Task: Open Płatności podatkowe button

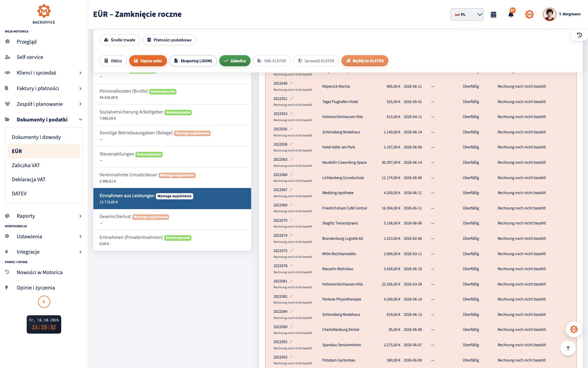Action: [169, 40]
